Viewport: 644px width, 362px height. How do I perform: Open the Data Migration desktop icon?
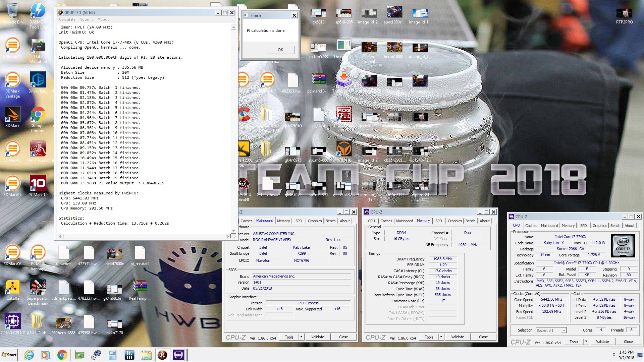point(38,50)
